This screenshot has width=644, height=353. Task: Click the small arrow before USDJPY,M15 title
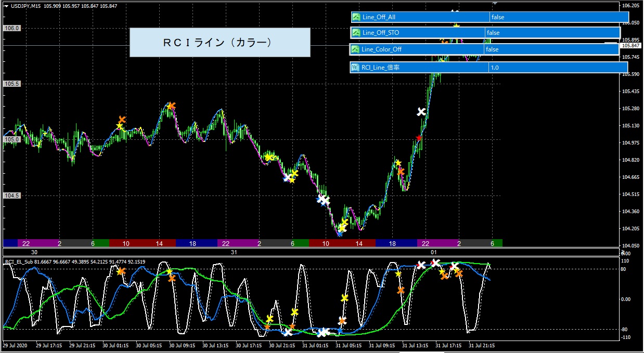[x=6, y=6]
